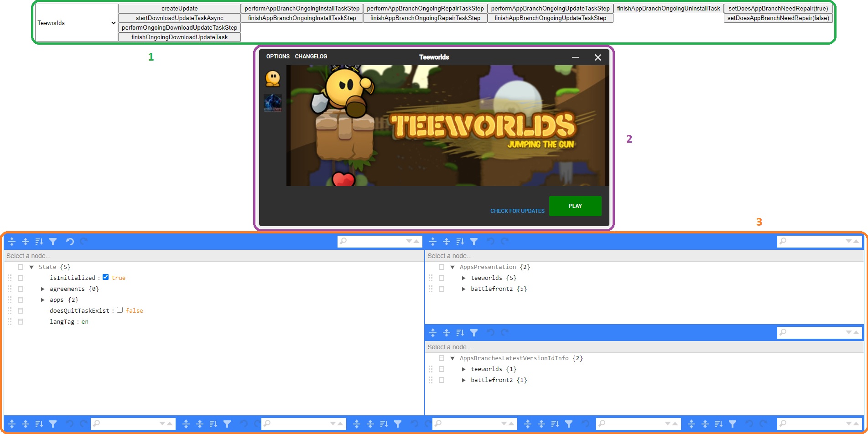Click the createUpdate button
868x434 pixels.
pyautogui.click(x=180, y=9)
